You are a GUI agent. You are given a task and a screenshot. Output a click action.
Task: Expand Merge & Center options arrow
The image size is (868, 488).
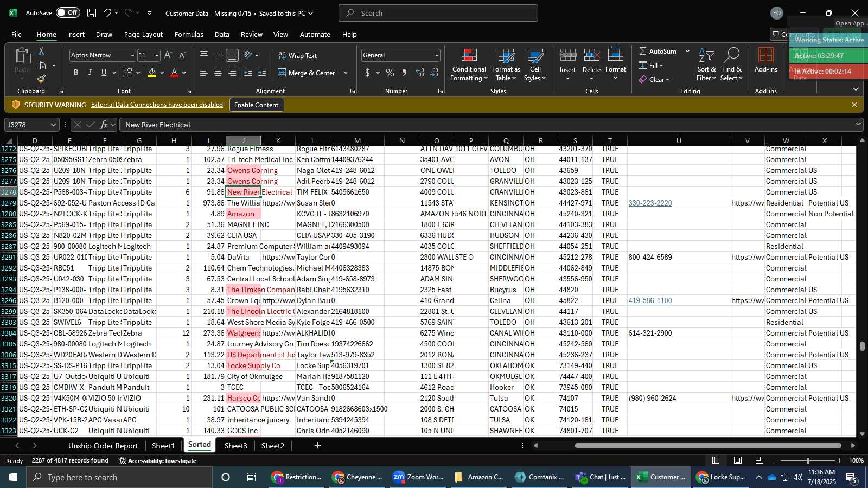click(346, 73)
